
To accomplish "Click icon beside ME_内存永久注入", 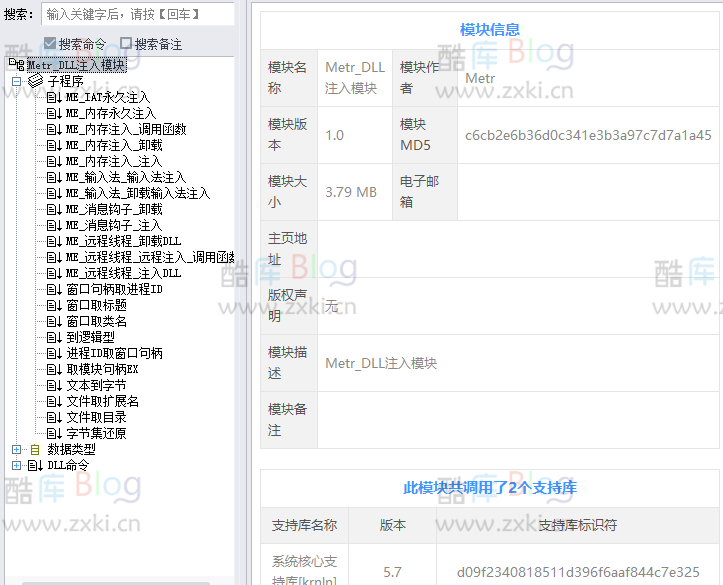I will pyautogui.click(x=54, y=113).
